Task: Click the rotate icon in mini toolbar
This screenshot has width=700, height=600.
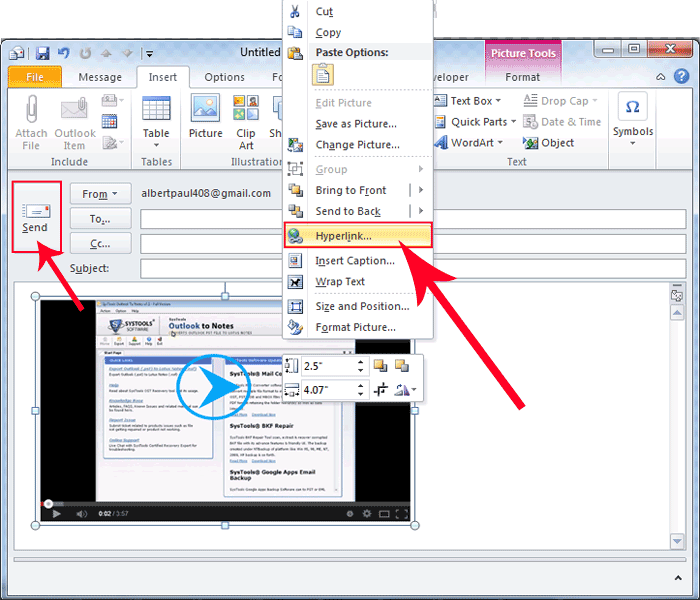Action: pyautogui.click(x=401, y=390)
